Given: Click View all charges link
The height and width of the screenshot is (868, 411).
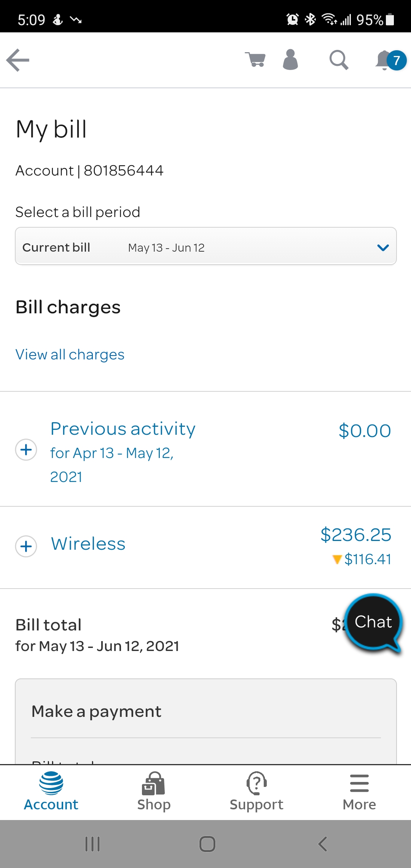Looking at the screenshot, I should [x=70, y=354].
